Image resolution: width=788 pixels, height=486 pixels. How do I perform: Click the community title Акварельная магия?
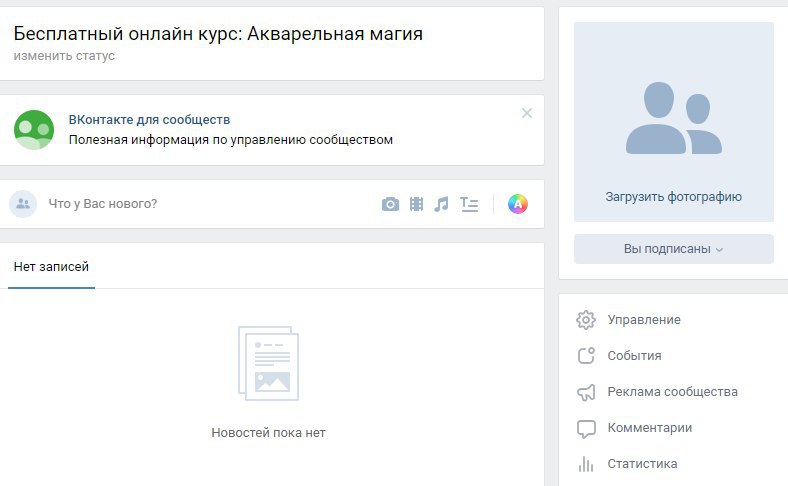(218, 34)
